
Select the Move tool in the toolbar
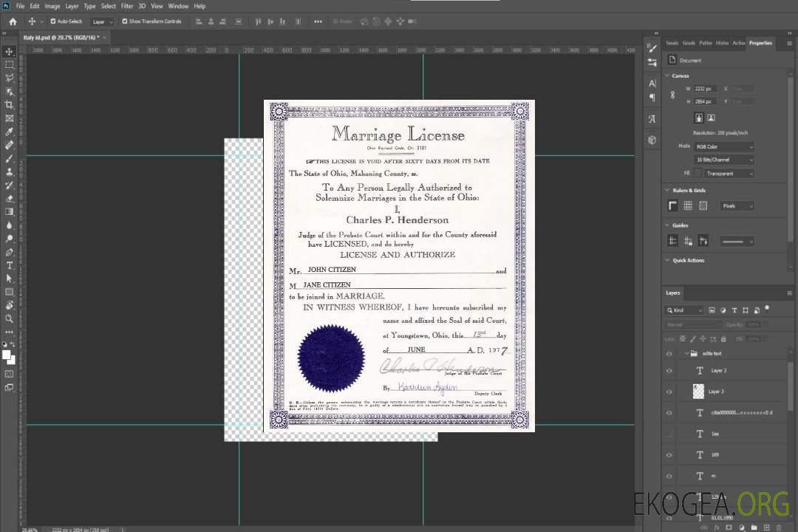9,52
